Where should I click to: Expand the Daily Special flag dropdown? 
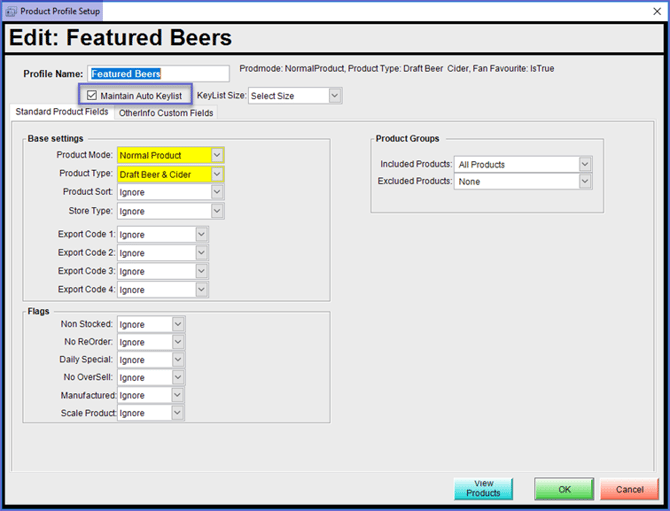[151, 360]
